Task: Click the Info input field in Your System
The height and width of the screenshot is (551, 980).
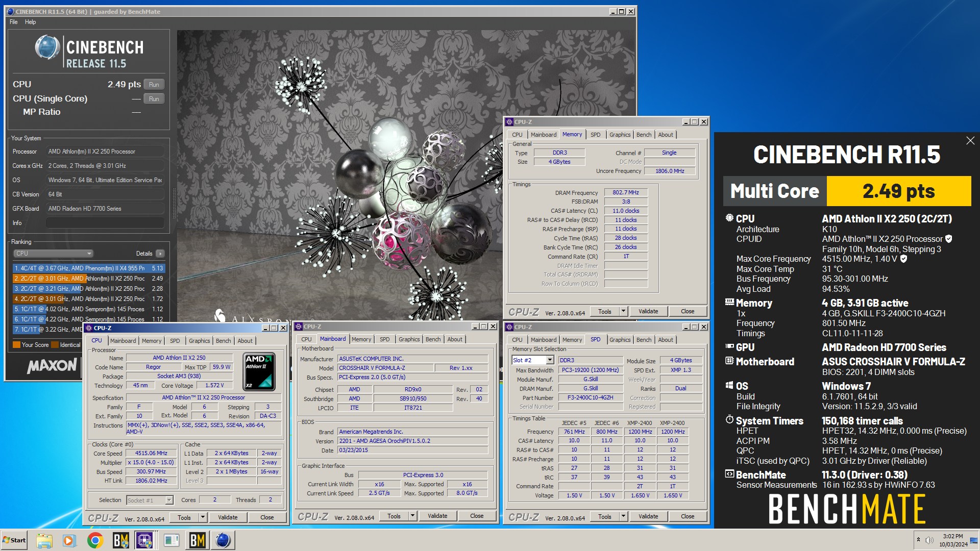Action: pos(105,223)
